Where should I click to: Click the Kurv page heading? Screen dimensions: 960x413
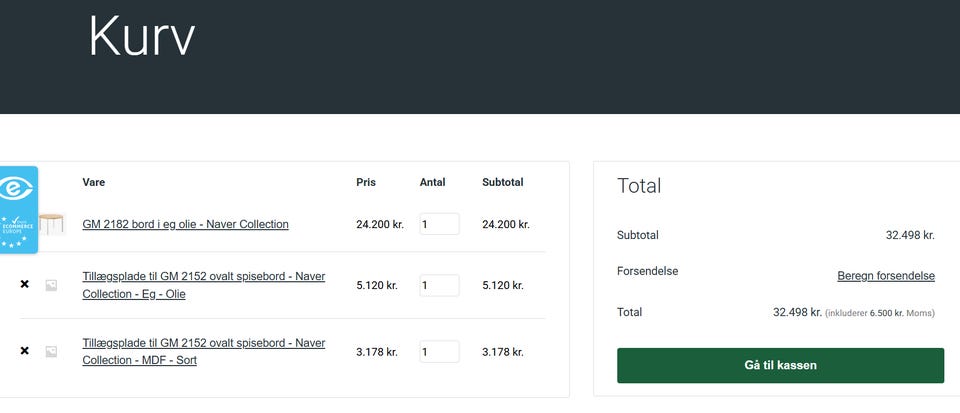coord(141,37)
